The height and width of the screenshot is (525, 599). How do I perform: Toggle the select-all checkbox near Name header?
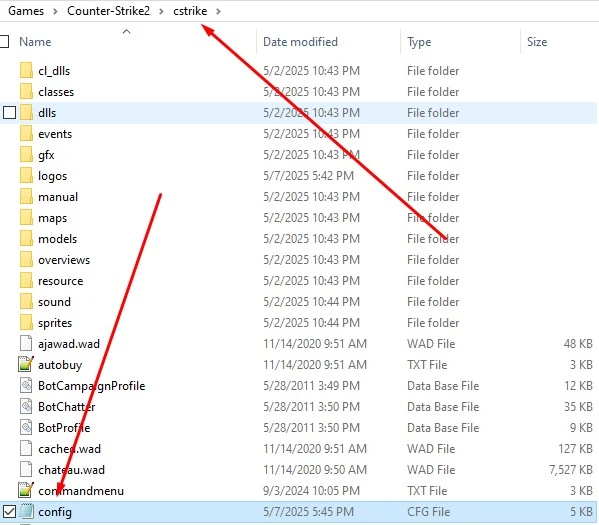4,41
